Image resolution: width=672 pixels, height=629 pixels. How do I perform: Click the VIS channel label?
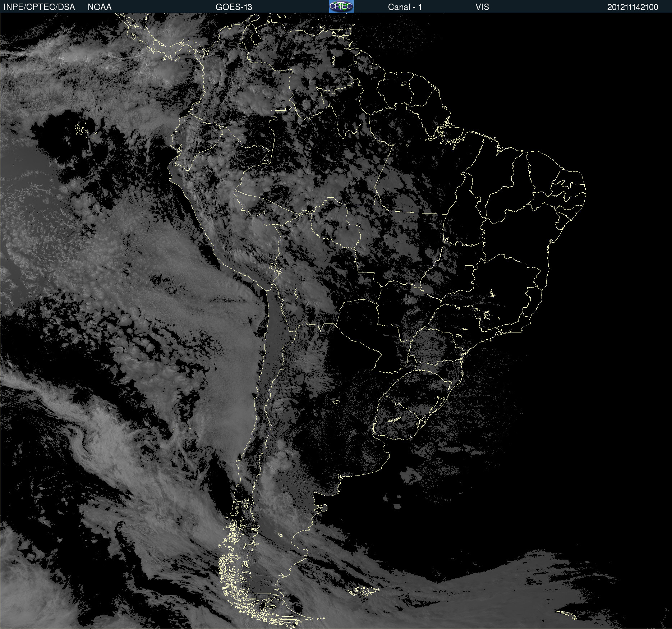tap(482, 7)
